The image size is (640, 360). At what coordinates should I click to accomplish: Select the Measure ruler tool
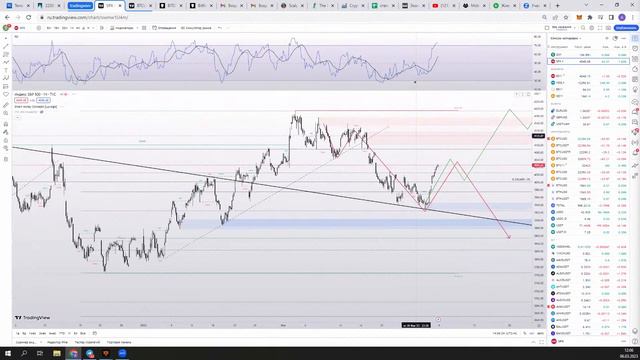(x=6, y=105)
